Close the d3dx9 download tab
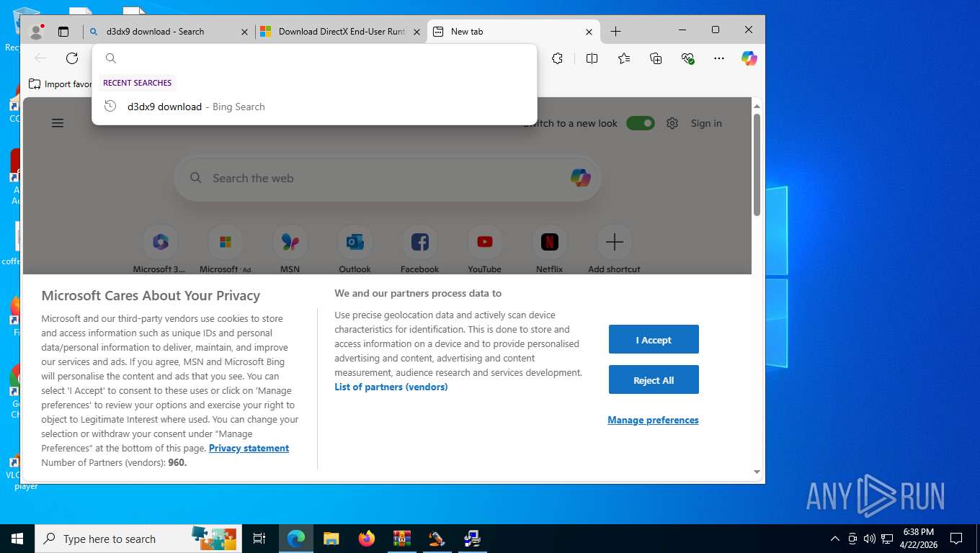 (x=244, y=32)
